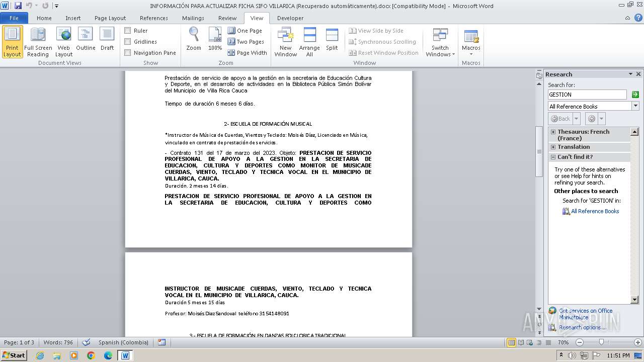Switch to the Mailings tab
The width and height of the screenshot is (644, 362).
click(x=193, y=18)
